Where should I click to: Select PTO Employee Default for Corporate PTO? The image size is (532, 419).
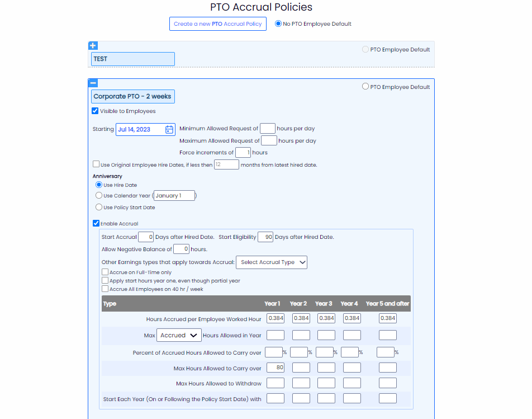(x=365, y=86)
